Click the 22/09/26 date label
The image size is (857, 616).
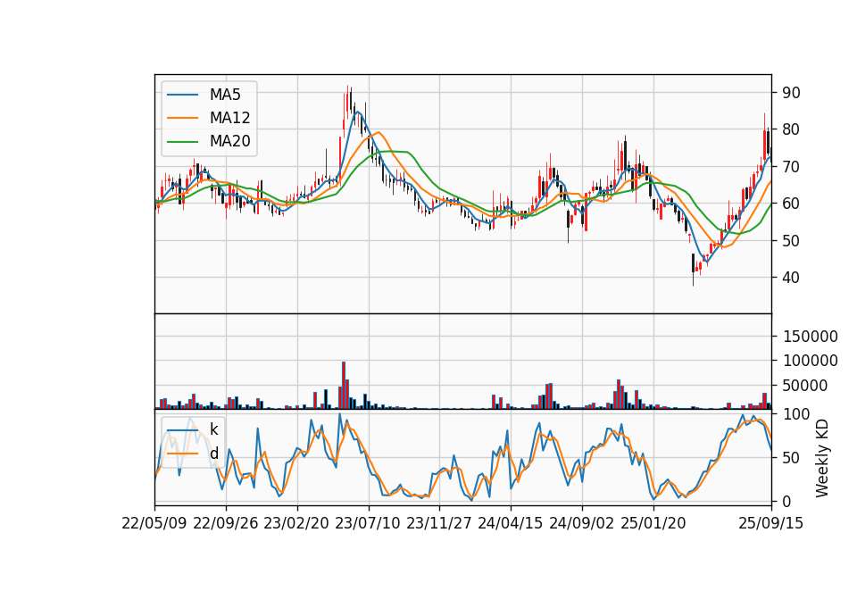tap(225, 523)
